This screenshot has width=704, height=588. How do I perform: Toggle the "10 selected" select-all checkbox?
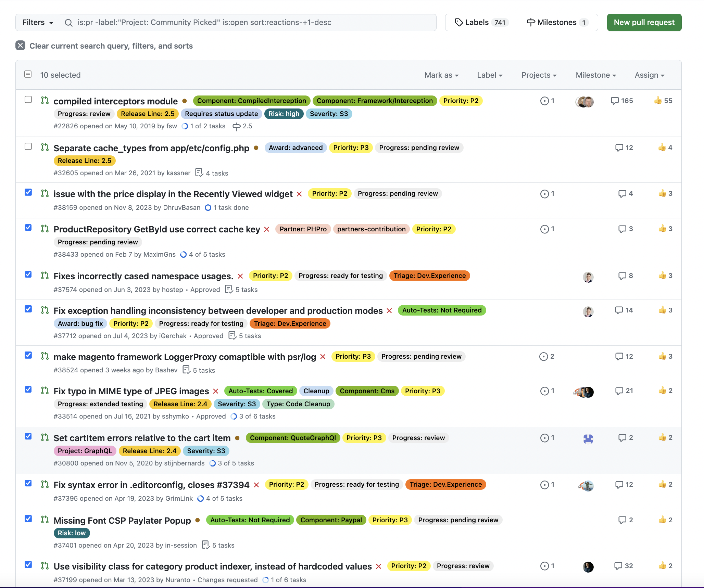point(28,74)
